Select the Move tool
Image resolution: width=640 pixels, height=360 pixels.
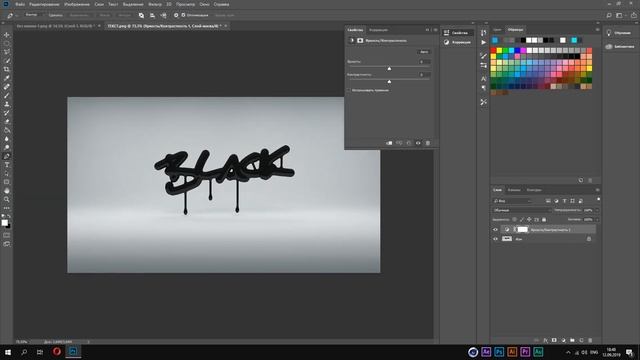7,35
